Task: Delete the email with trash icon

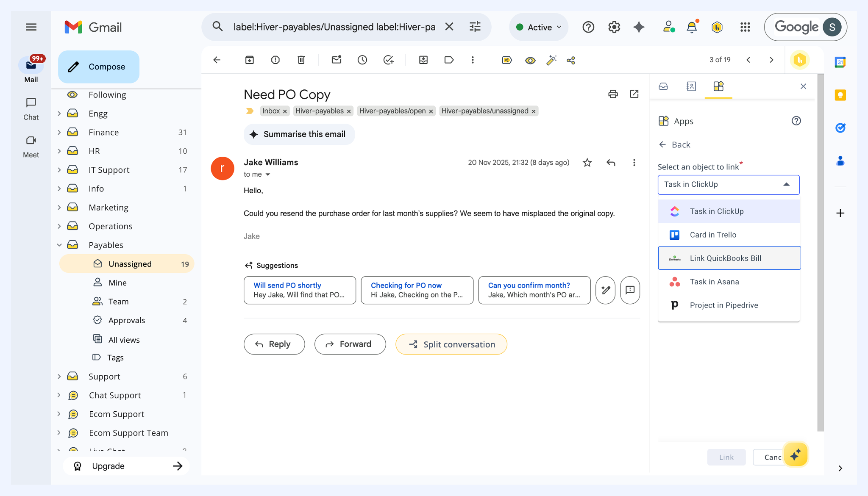Action: pyautogui.click(x=301, y=60)
